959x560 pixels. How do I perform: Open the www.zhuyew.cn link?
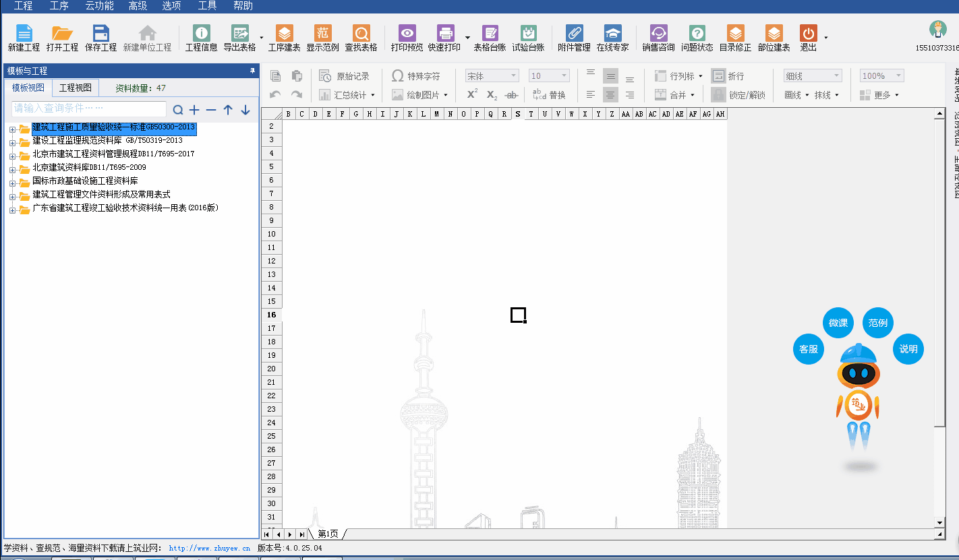[x=209, y=549]
